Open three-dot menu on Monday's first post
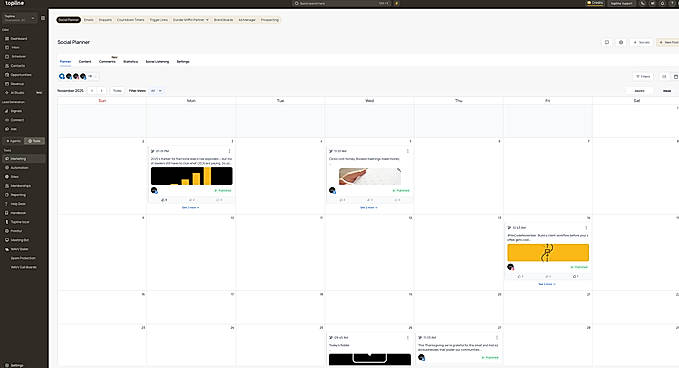 230,151
